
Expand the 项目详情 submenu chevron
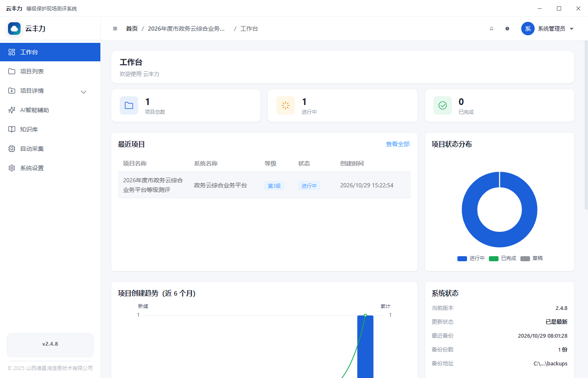coord(84,92)
